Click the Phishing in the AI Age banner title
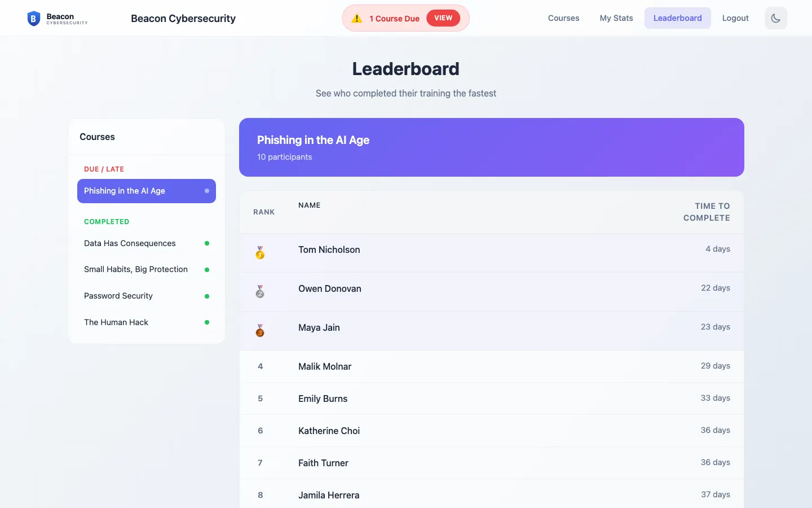 [314, 140]
